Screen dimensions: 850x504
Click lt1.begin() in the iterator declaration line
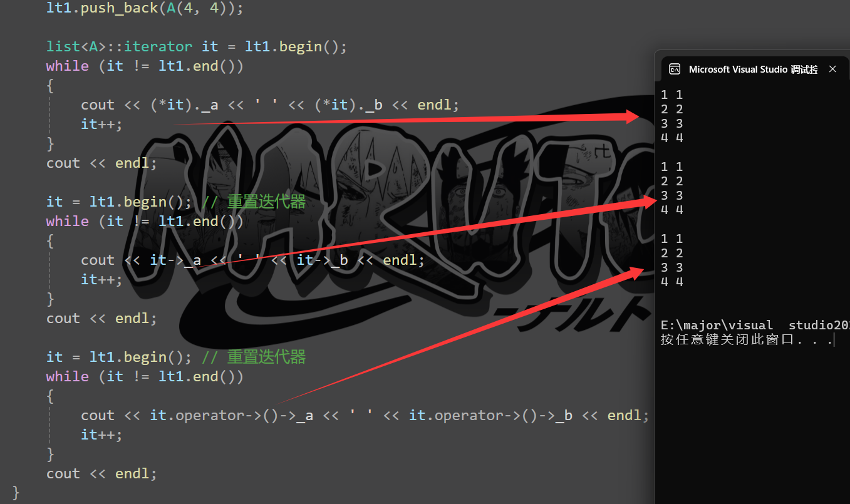point(291,47)
